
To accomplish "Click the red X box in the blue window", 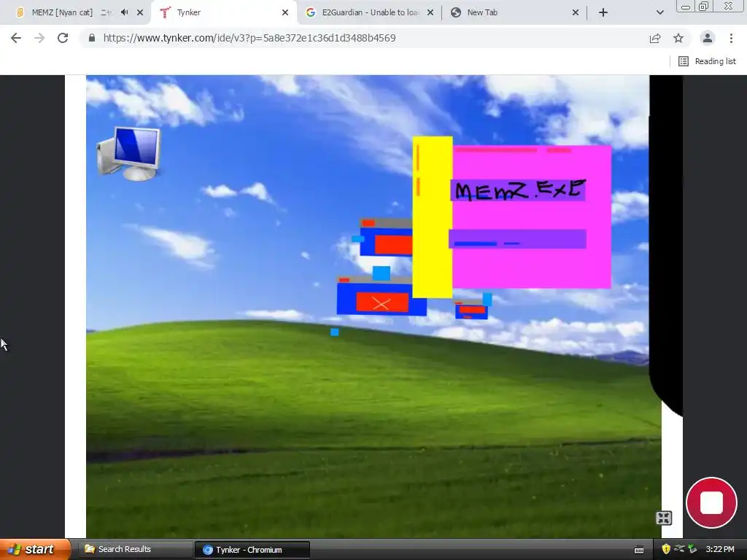I will click(382, 303).
